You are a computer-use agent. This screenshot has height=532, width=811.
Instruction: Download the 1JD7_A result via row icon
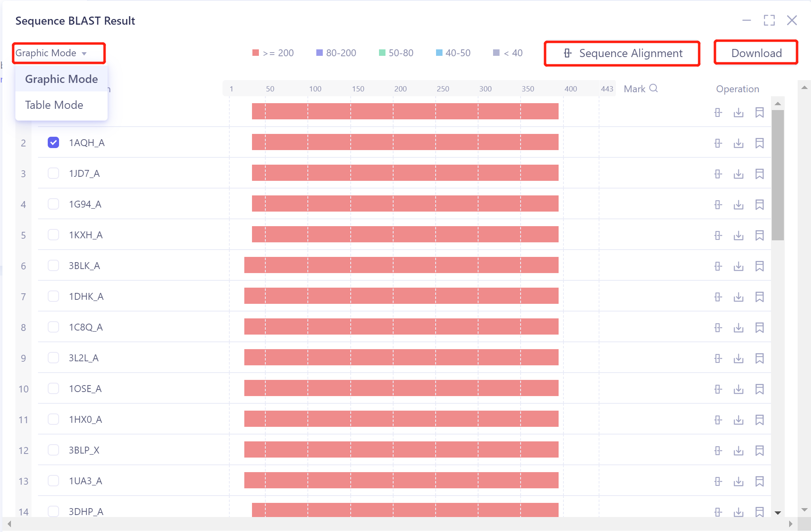(739, 174)
